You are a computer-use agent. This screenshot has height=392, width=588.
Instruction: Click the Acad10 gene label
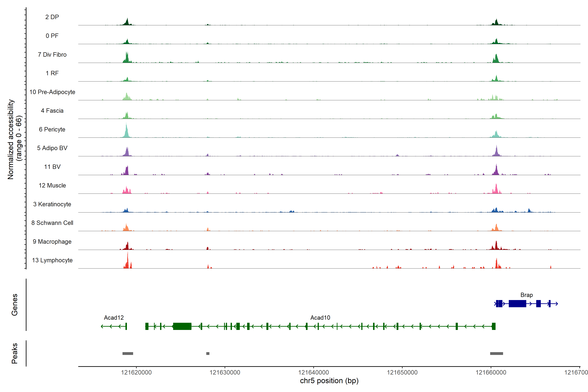[x=320, y=318]
